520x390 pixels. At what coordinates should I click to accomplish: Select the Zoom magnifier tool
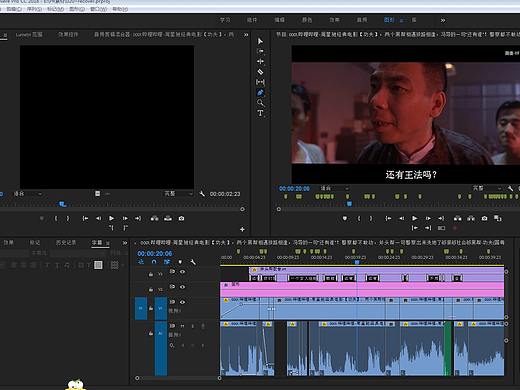[x=260, y=103]
